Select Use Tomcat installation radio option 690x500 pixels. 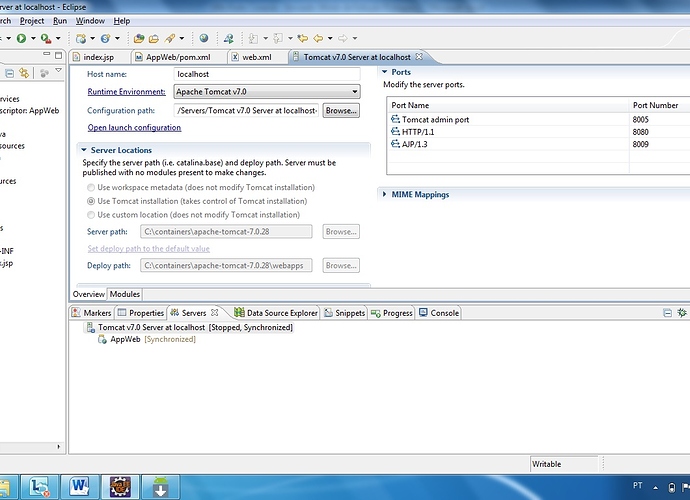(91, 201)
